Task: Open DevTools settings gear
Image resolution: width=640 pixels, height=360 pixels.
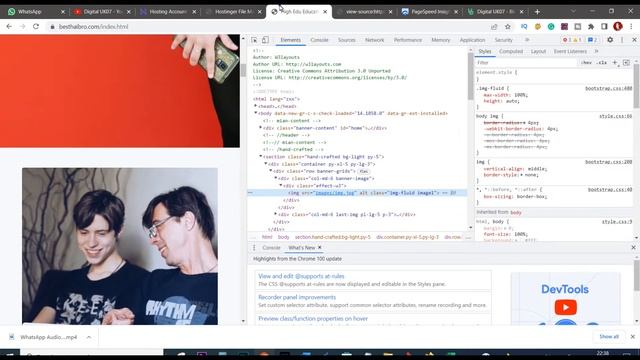Action: [610, 40]
